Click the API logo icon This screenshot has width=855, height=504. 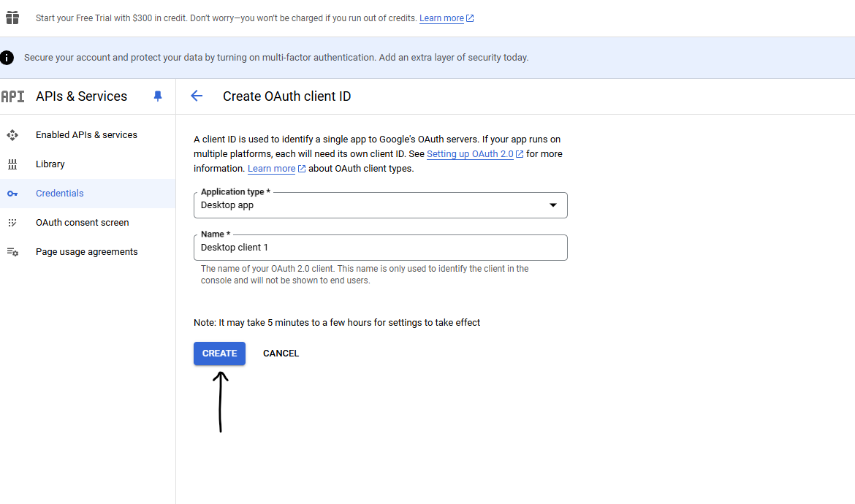click(x=12, y=96)
